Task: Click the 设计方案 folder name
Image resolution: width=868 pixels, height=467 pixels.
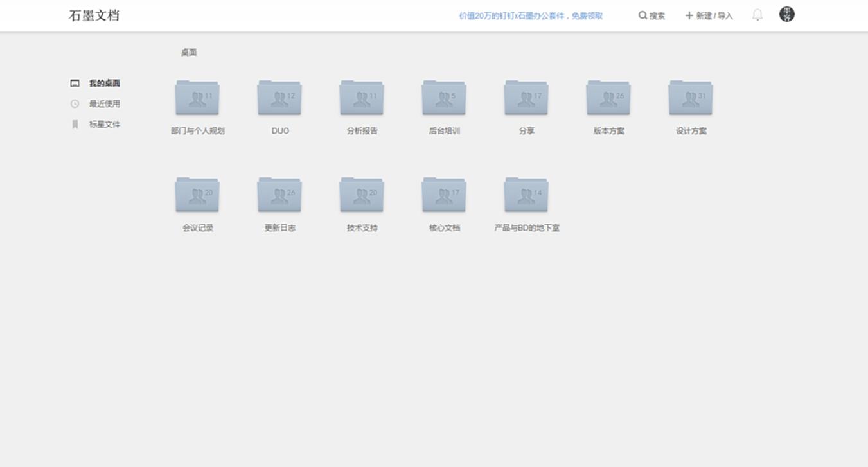Action: (691, 131)
